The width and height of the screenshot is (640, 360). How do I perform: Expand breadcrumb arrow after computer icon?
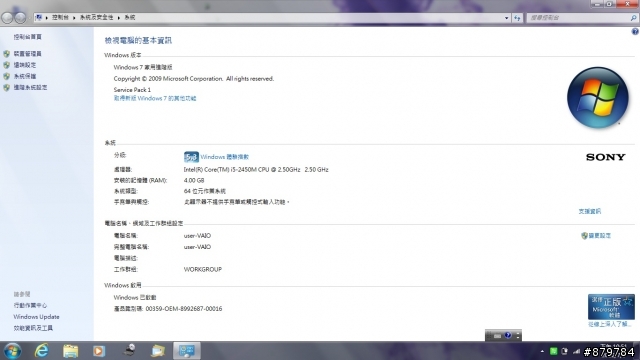[47, 18]
